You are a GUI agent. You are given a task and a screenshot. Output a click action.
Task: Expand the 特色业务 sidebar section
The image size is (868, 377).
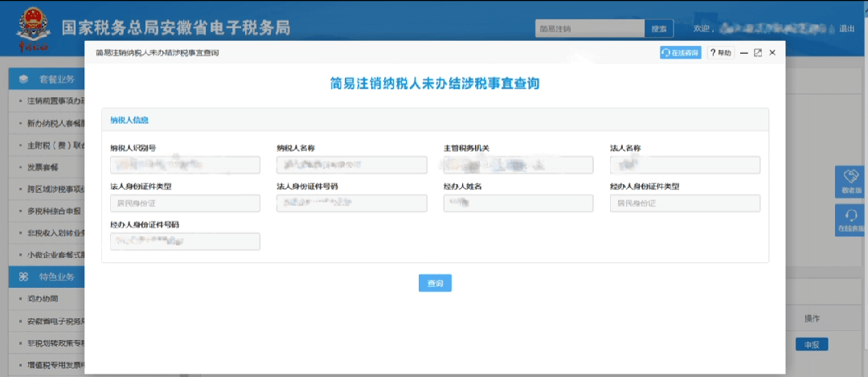pyautogui.click(x=47, y=277)
